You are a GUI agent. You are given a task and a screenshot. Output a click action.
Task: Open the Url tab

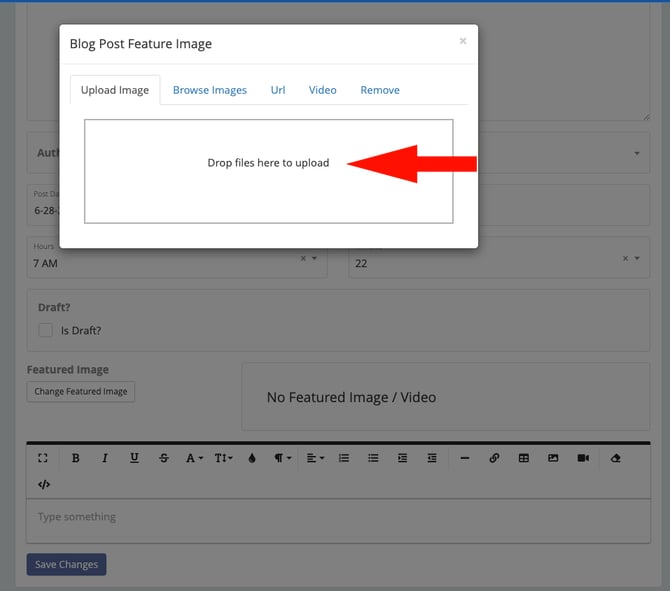[x=277, y=90]
